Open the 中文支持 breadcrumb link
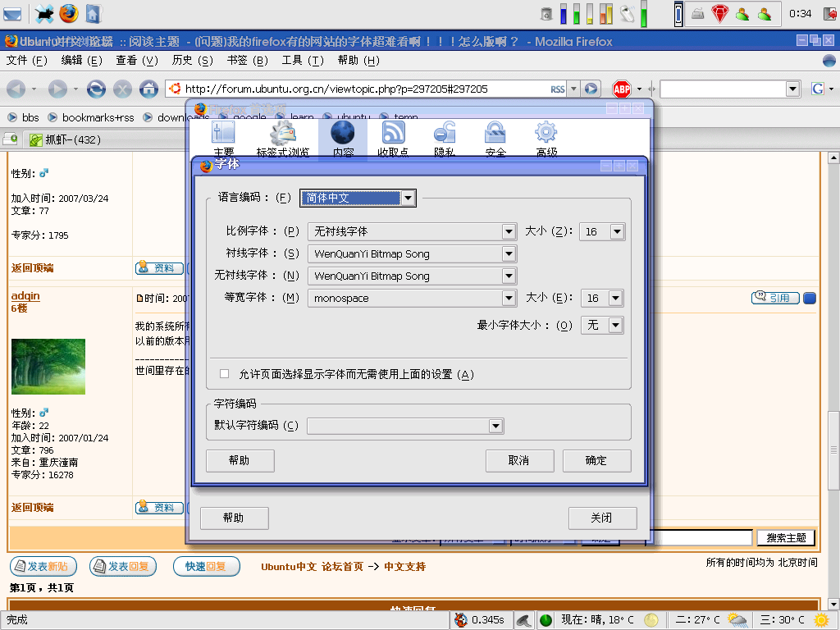The height and width of the screenshot is (630, 840). pos(405,566)
